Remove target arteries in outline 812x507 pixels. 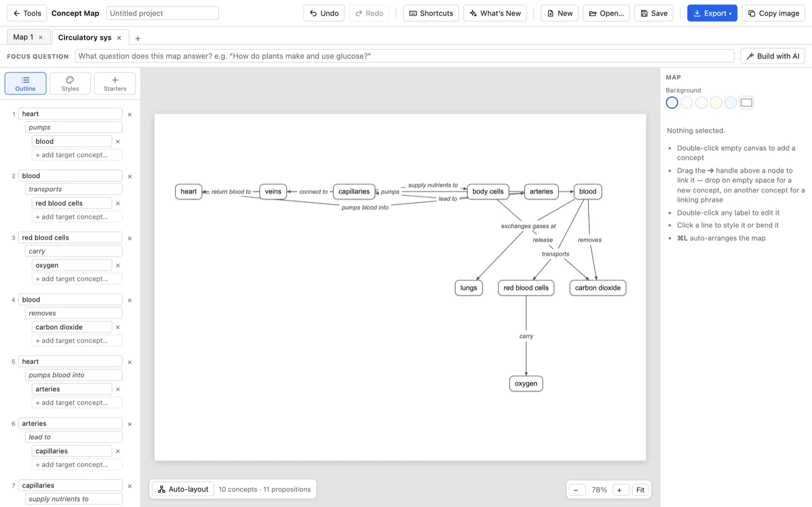point(118,390)
